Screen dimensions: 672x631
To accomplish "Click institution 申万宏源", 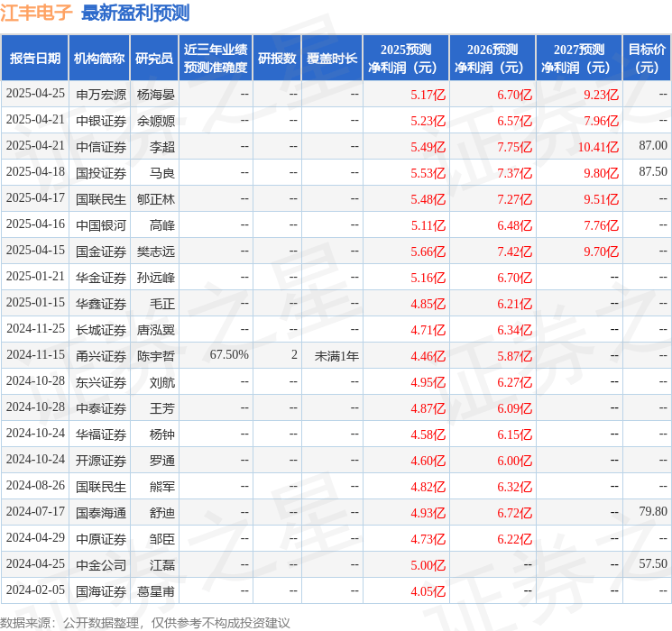I will click(101, 95).
